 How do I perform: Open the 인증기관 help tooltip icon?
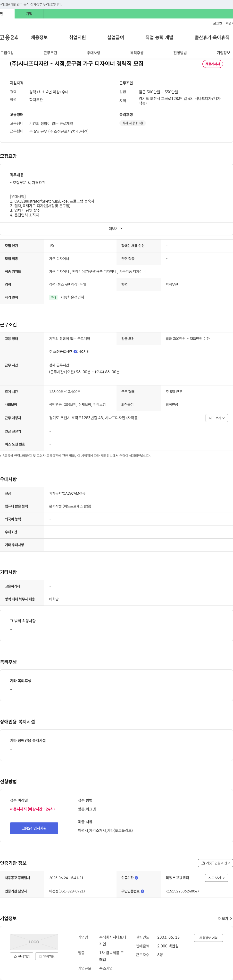point(137,878)
